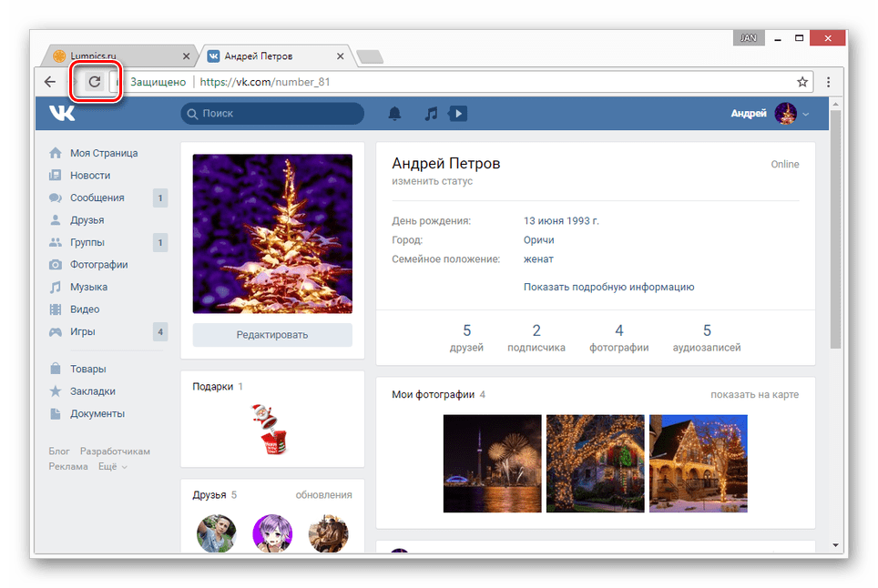Click the изменить статус link
The height and width of the screenshot is (588, 878).
(432, 181)
